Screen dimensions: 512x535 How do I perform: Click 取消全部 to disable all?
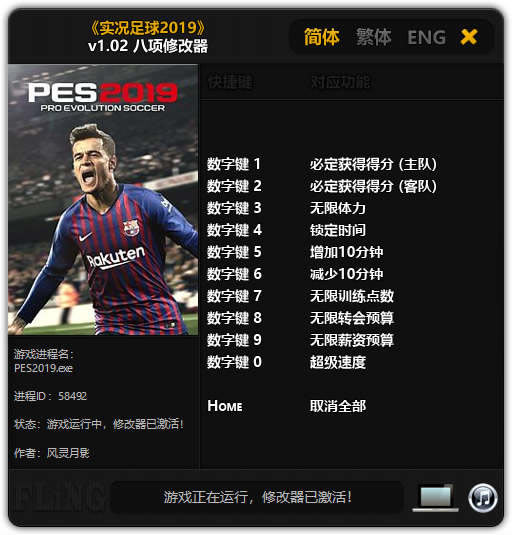coord(338,406)
